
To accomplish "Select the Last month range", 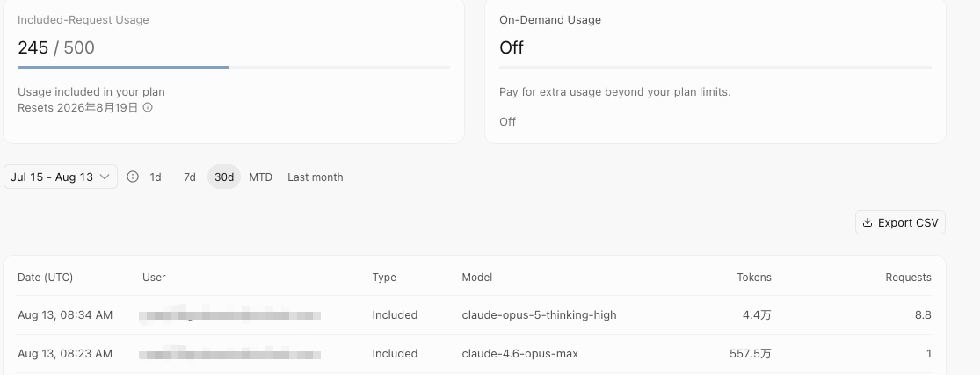I will point(315,177).
